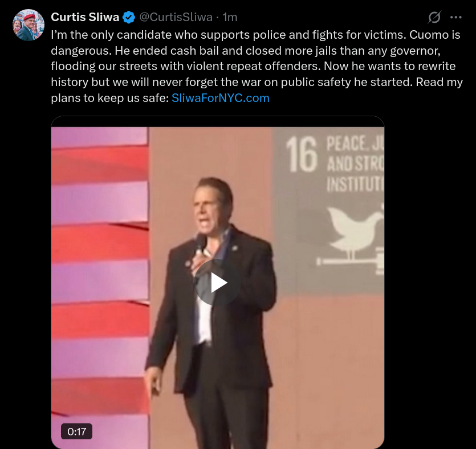The image size is (476, 449).
Task: Click "Read my plans" text in post
Action: tap(439, 82)
